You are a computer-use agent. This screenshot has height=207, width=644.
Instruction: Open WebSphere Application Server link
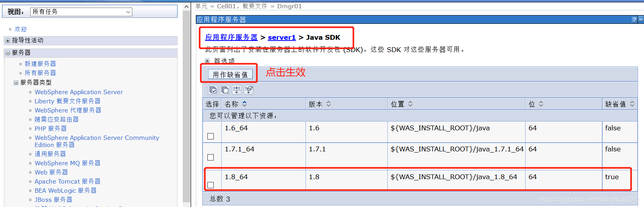coord(79,92)
